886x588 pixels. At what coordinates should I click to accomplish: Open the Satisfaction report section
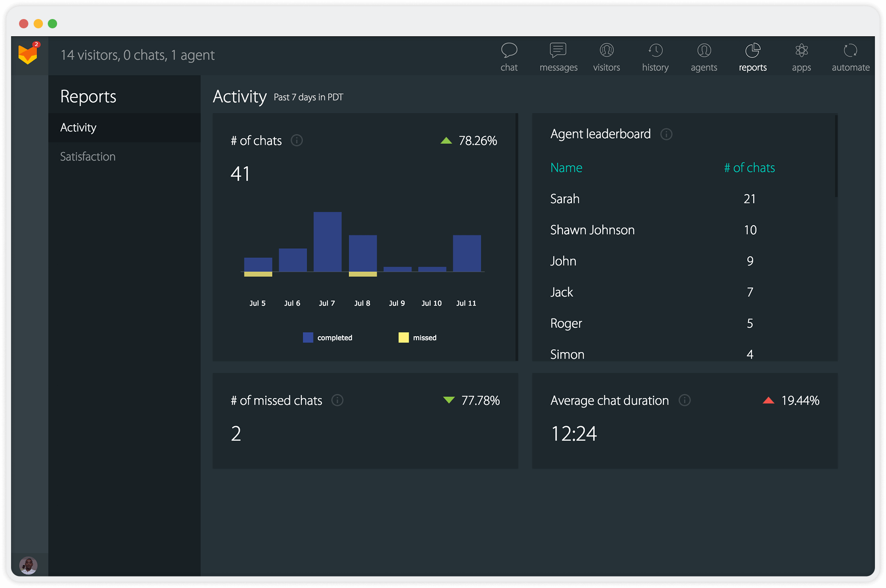tap(88, 156)
